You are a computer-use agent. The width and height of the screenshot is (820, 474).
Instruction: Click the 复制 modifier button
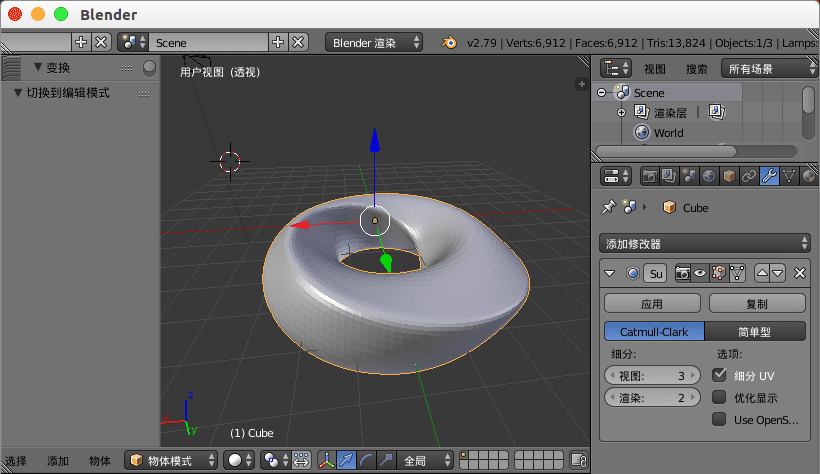tap(757, 303)
